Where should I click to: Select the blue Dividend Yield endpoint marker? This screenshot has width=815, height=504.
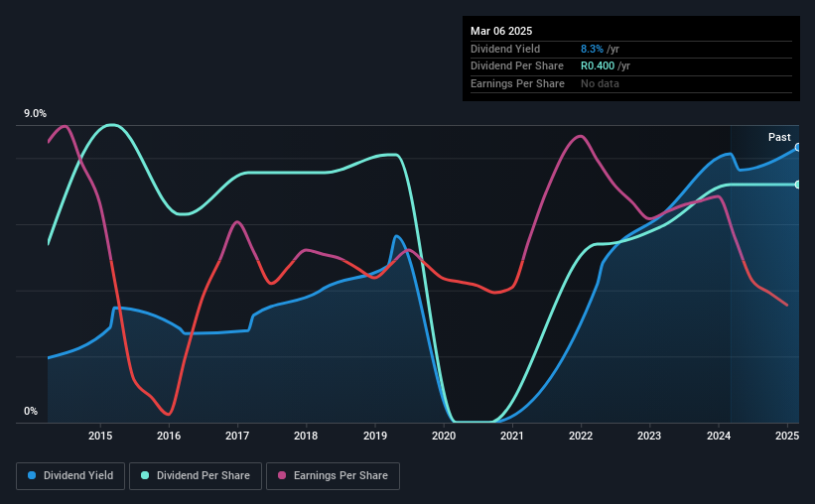[x=798, y=148]
